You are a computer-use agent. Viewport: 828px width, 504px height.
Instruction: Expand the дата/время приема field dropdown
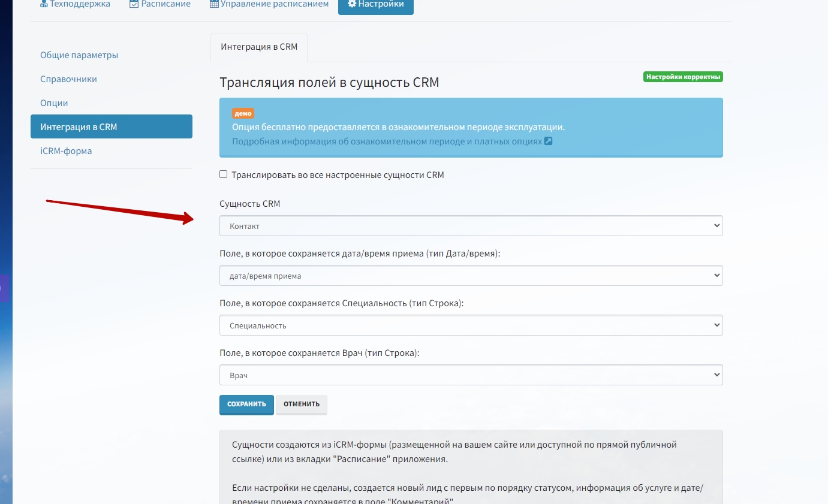click(471, 276)
